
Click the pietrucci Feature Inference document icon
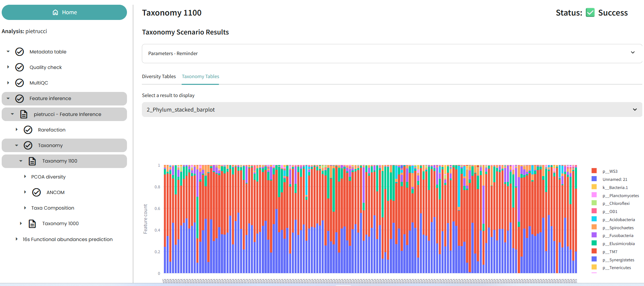pos(24,114)
